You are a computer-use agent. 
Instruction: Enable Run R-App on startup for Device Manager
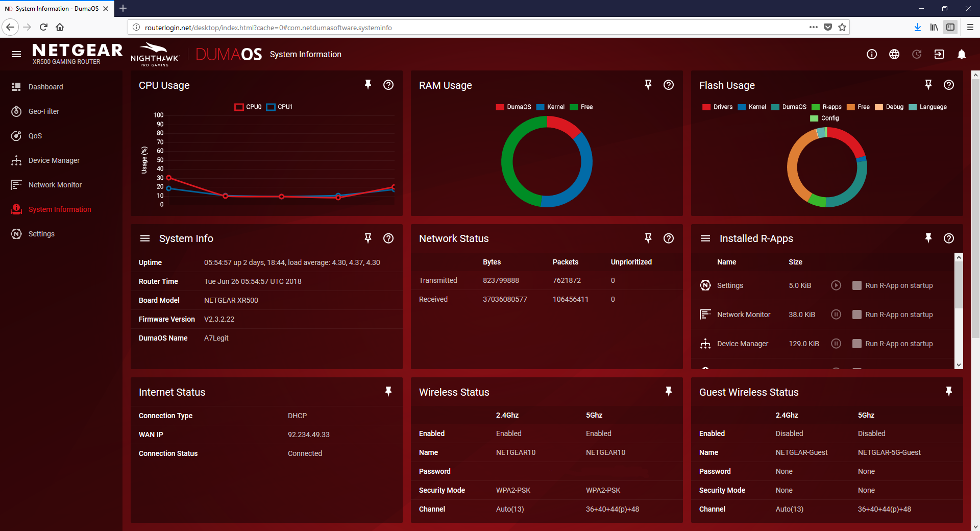tap(857, 344)
